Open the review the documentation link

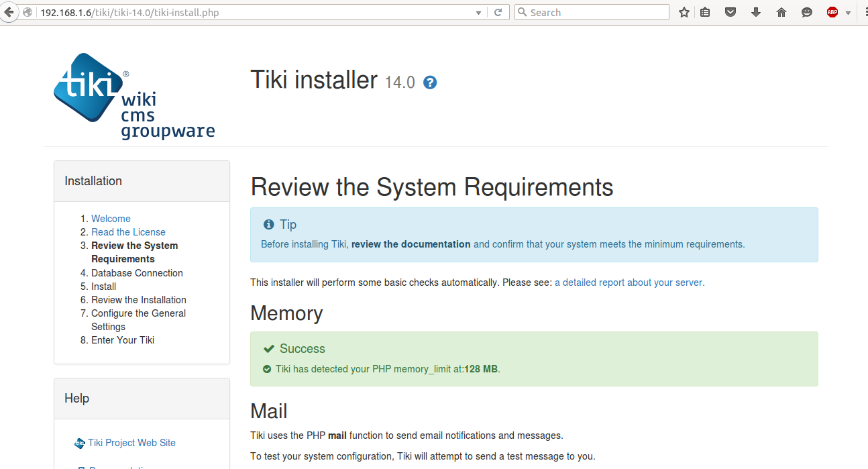pos(411,244)
